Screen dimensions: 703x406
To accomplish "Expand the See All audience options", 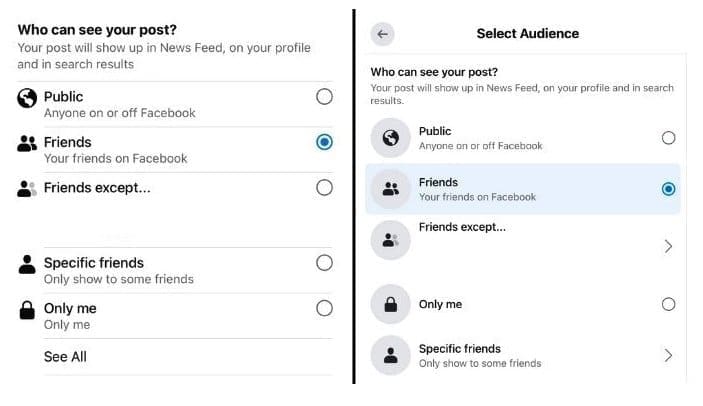I will pyautogui.click(x=65, y=357).
